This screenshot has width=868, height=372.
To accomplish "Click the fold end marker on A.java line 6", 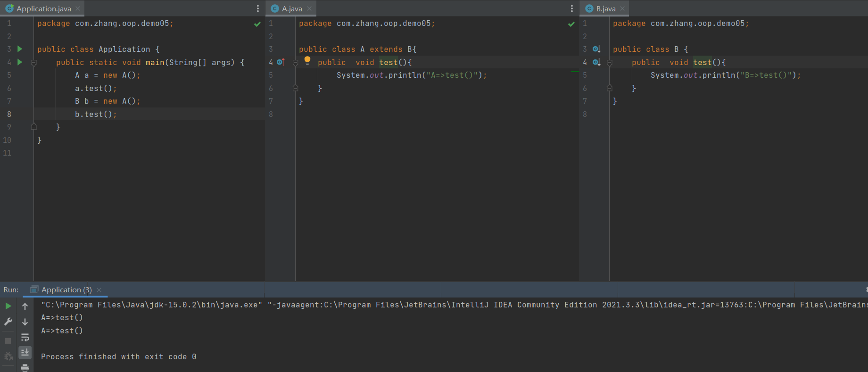I will pos(295,88).
